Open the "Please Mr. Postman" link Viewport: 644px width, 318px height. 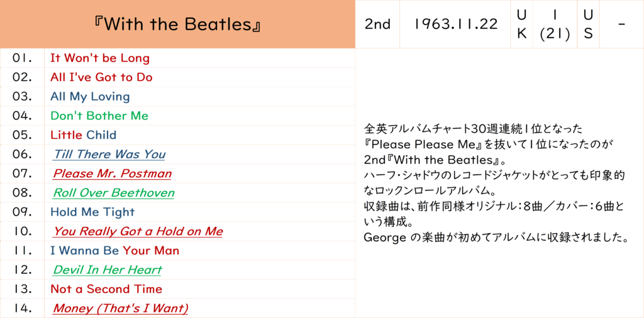tap(112, 173)
